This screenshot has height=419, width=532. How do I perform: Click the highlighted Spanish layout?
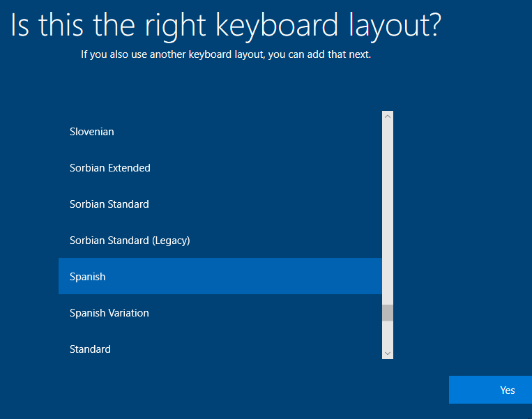[x=88, y=277]
